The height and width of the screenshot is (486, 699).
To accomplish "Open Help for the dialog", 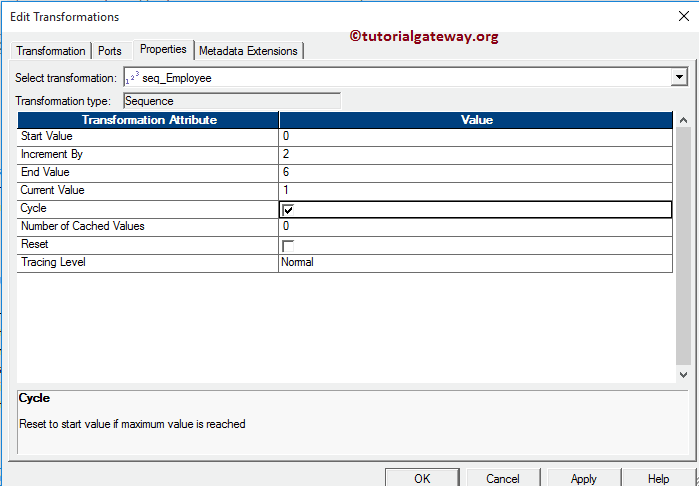I will coord(658,478).
